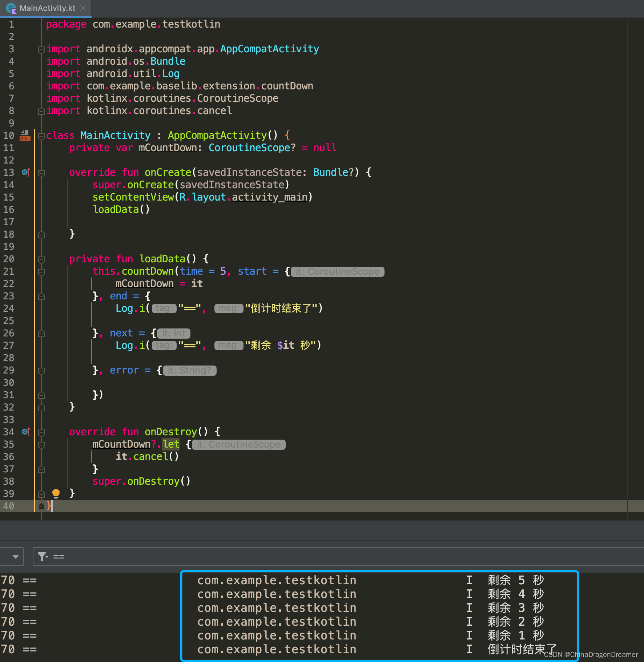
Task: Open the logcat filter dropdown arrow
Action: (x=15, y=557)
